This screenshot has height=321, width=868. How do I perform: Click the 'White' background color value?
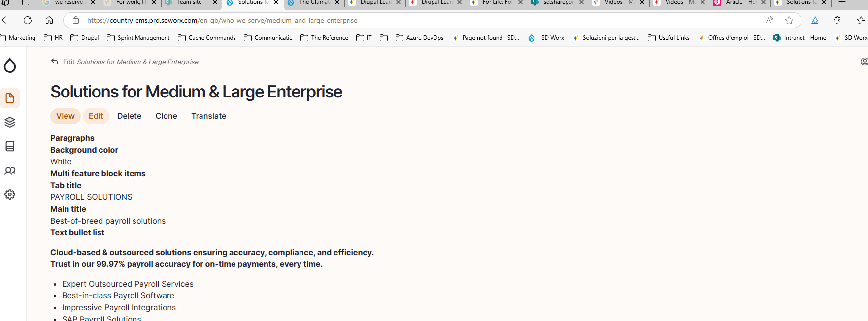pos(61,161)
